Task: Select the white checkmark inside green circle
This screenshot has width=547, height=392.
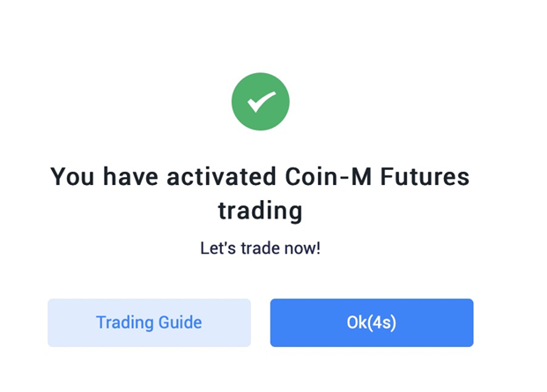Action: 262,101
